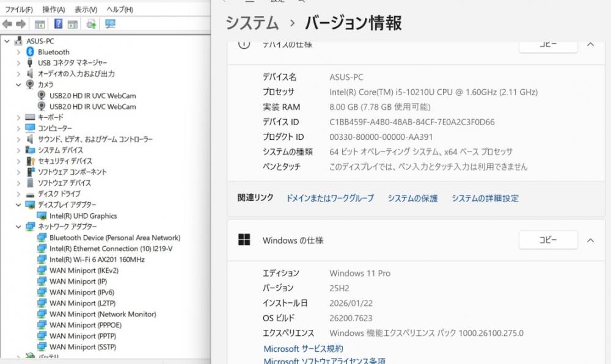Viewport: 611px width, 364px height.
Task: Click the Windows logo in Windows の仕様 section
Action: pyautogui.click(x=244, y=240)
